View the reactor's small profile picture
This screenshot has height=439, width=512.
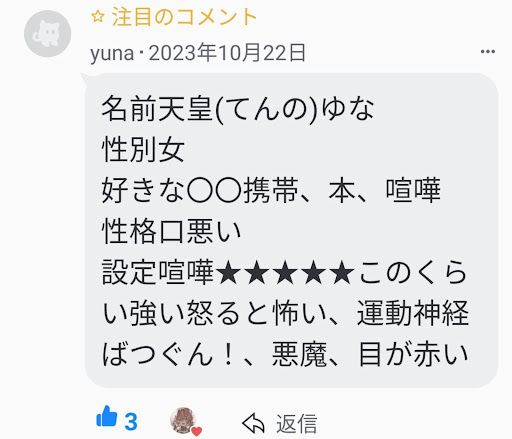(183, 420)
